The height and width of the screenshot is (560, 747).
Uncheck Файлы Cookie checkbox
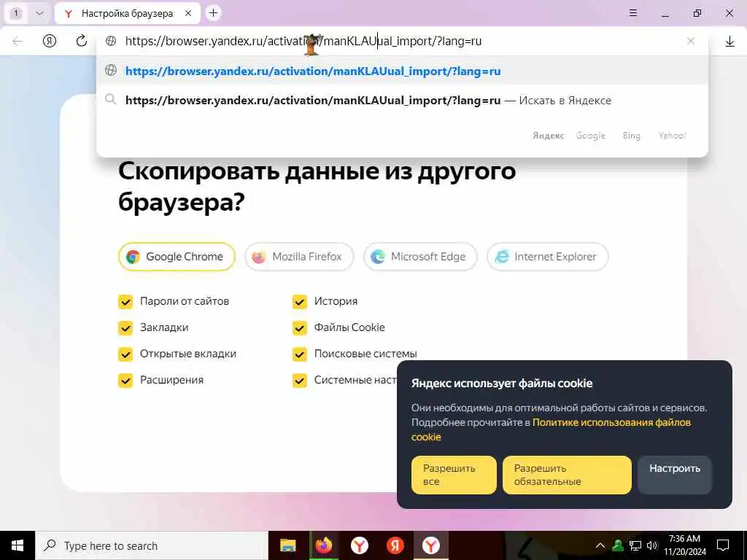[300, 327]
